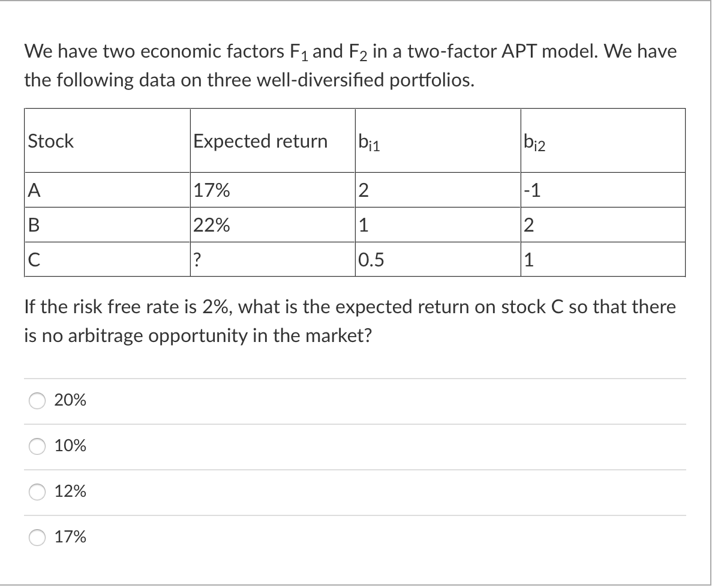
Task: Click the question text about risk free rate
Action: (350, 321)
